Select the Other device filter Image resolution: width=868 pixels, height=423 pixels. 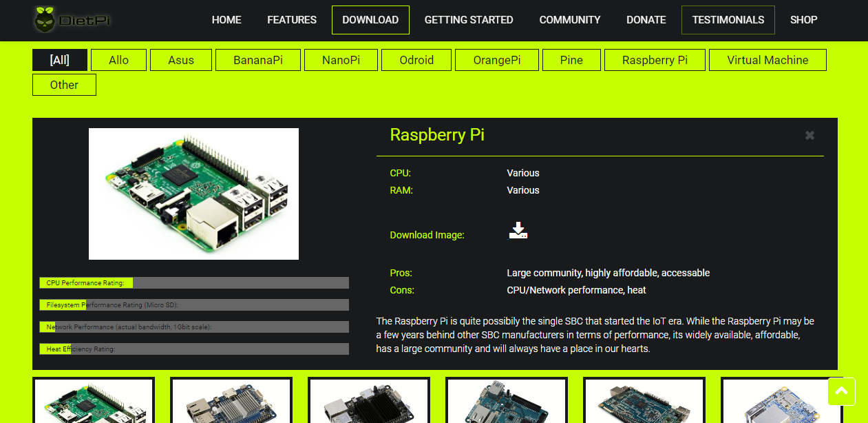click(64, 85)
